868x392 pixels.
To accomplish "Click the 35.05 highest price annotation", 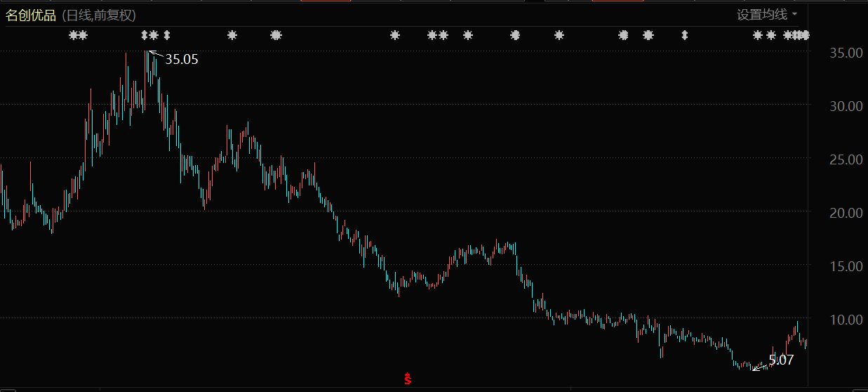I will click(x=182, y=60).
